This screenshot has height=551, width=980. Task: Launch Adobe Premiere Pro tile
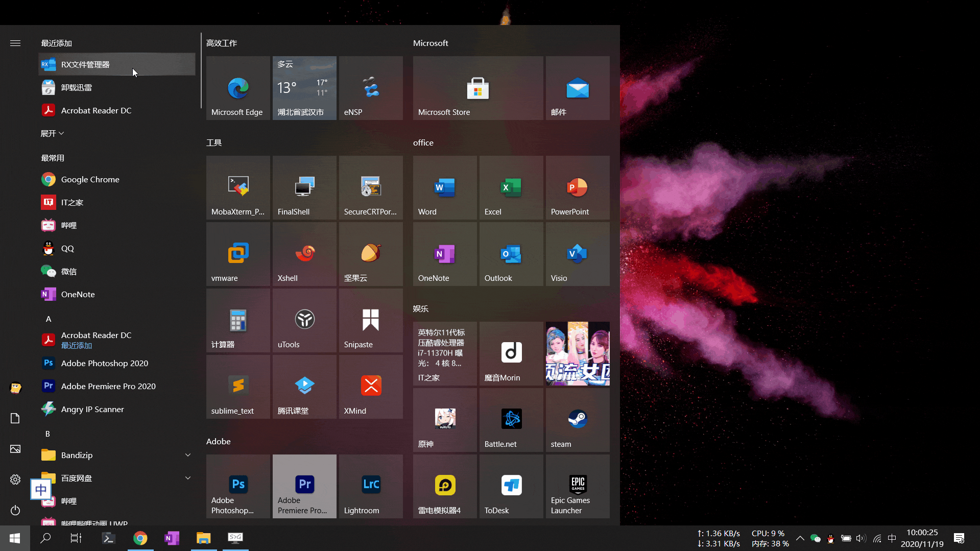(x=304, y=486)
